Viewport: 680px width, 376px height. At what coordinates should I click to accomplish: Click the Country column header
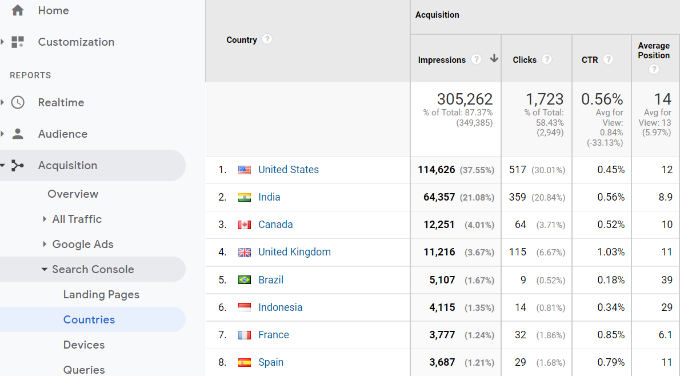point(242,40)
